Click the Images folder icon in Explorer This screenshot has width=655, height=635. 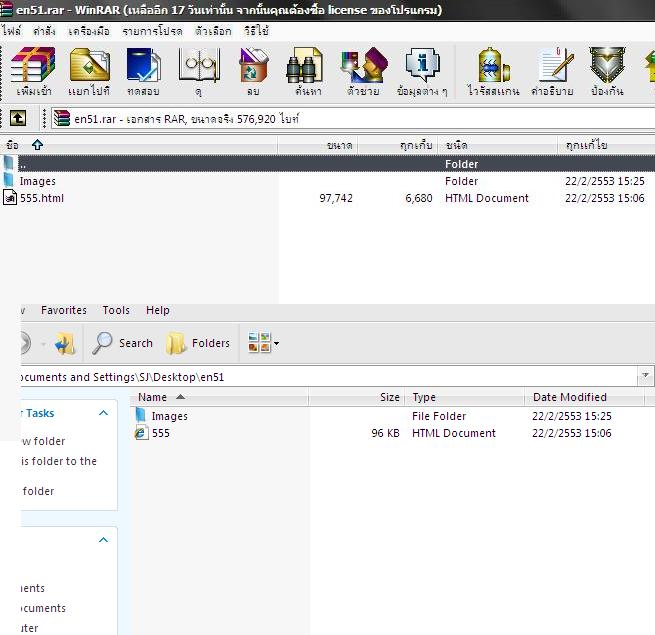point(141,415)
